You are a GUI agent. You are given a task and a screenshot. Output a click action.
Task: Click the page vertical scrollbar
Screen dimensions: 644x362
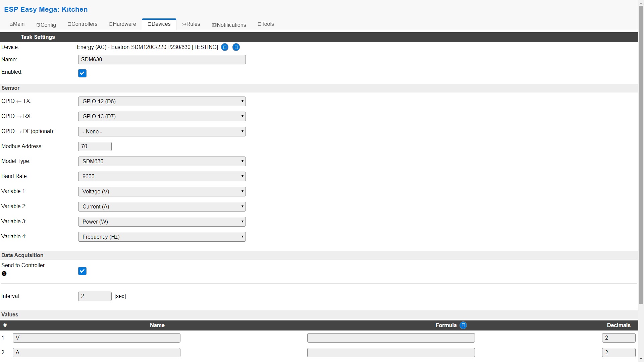641,154
